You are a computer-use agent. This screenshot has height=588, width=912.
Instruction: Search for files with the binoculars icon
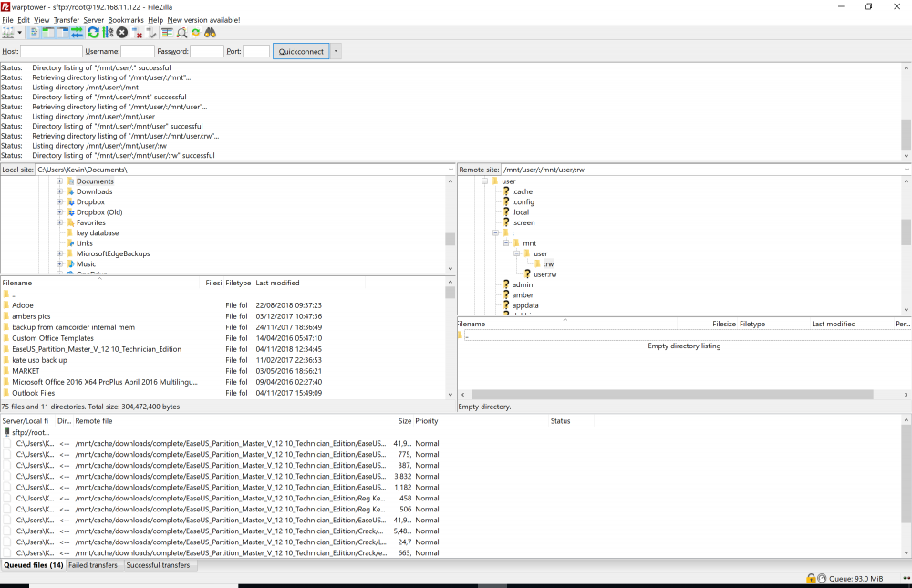pyautogui.click(x=210, y=33)
